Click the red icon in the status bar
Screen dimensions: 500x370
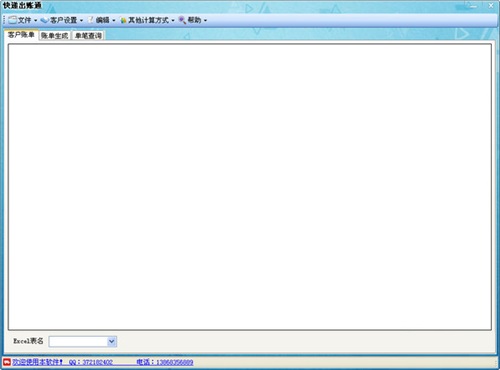(x=7, y=362)
